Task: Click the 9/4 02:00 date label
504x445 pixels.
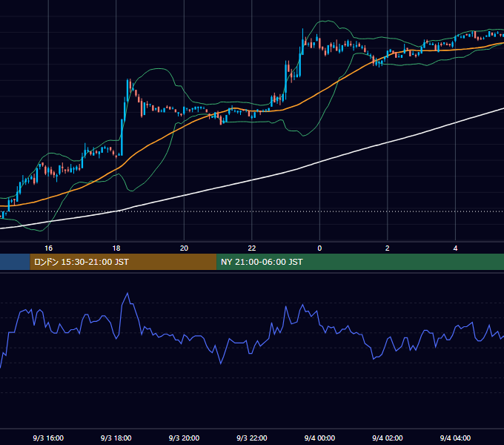Action: [388, 438]
